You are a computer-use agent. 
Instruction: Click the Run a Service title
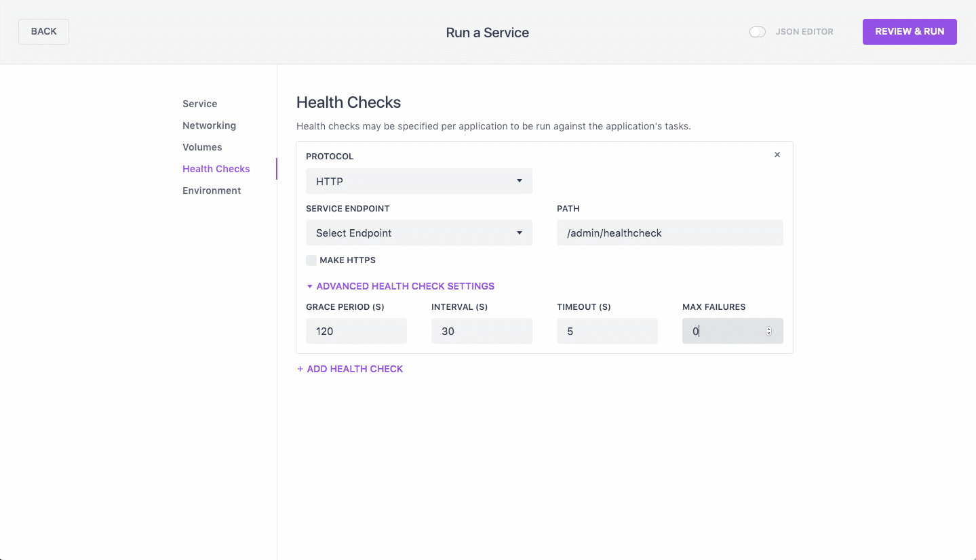click(x=488, y=33)
